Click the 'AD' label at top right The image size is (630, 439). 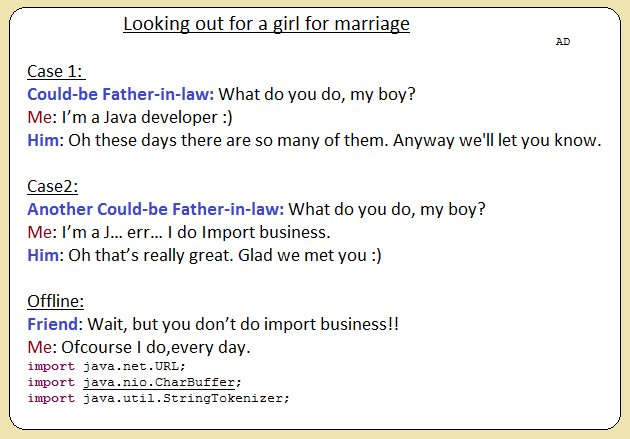tap(563, 41)
